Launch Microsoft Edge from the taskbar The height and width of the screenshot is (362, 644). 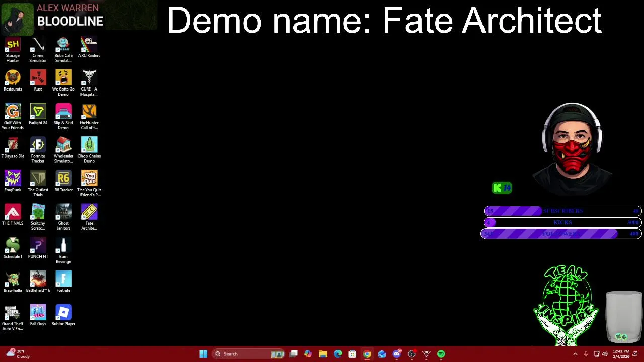click(x=338, y=354)
